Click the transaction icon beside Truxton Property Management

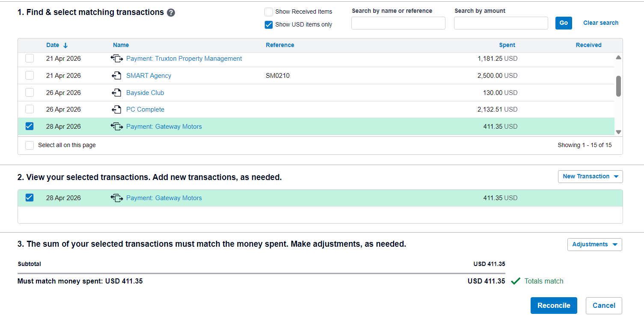(x=117, y=59)
